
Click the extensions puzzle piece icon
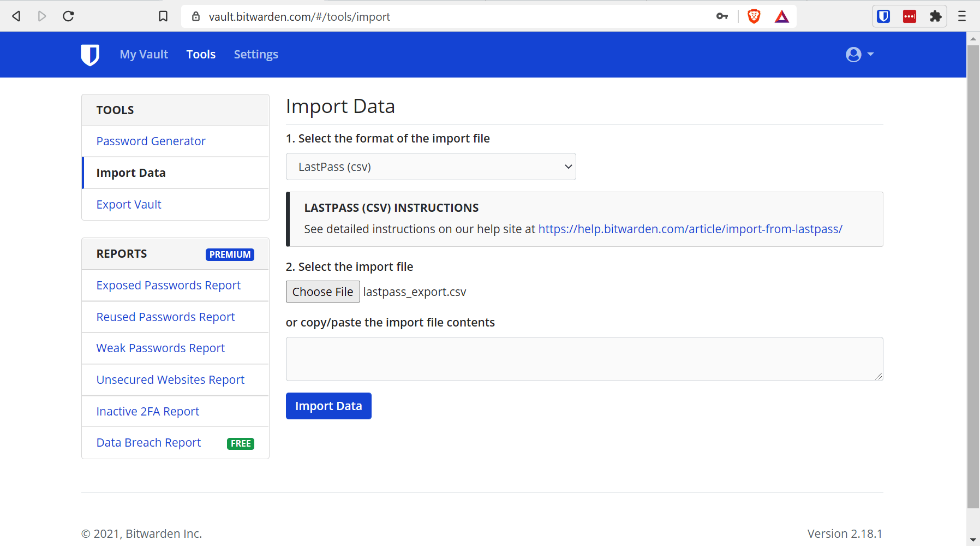click(936, 16)
